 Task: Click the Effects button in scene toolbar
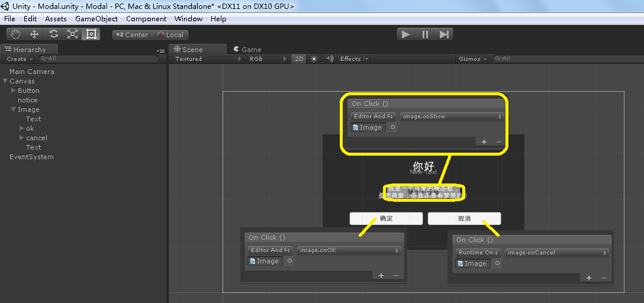click(x=350, y=59)
